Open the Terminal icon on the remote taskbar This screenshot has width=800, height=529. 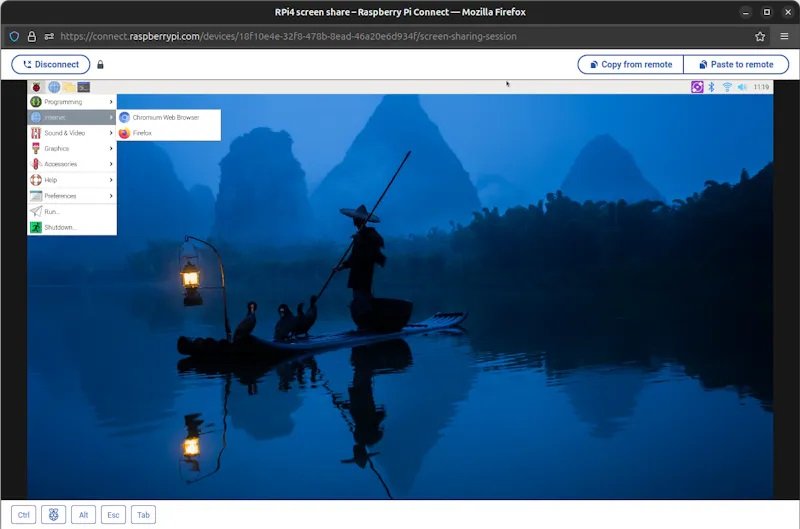[x=84, y=87]
